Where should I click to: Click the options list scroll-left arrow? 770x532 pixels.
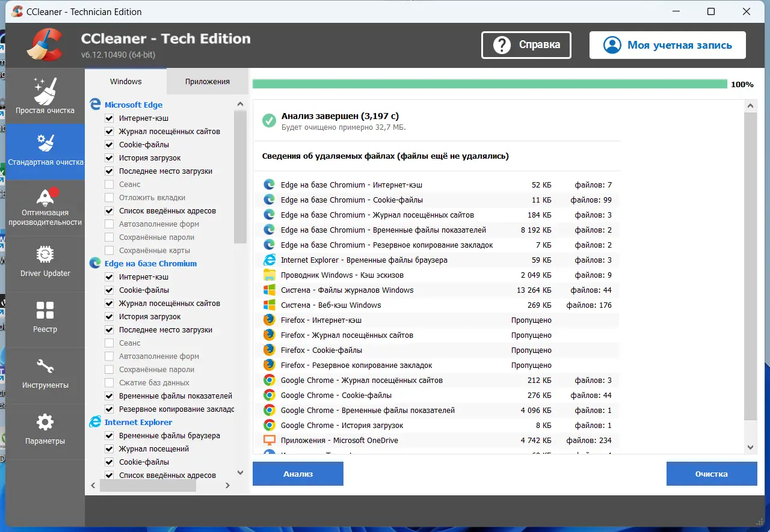pos(93,485)
